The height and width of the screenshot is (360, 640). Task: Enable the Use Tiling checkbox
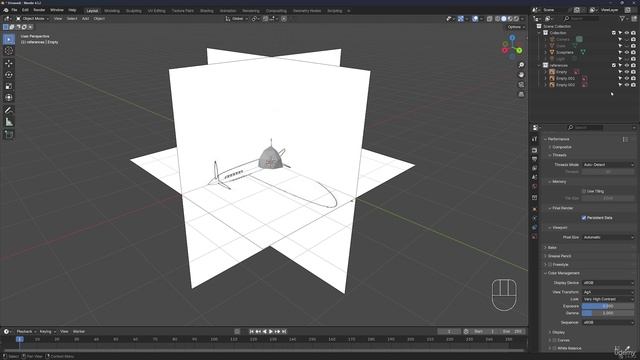click(584, 191)
